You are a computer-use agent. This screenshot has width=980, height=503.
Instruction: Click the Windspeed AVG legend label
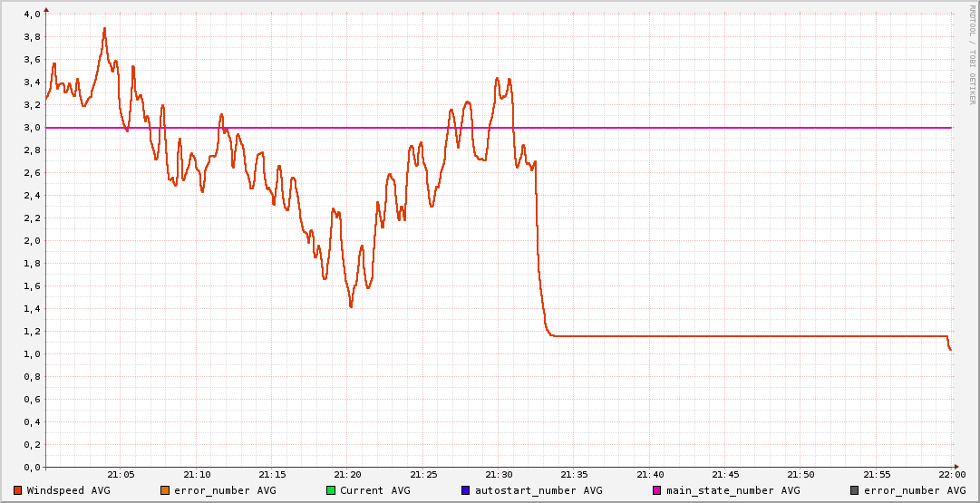(x=68, y=490)
